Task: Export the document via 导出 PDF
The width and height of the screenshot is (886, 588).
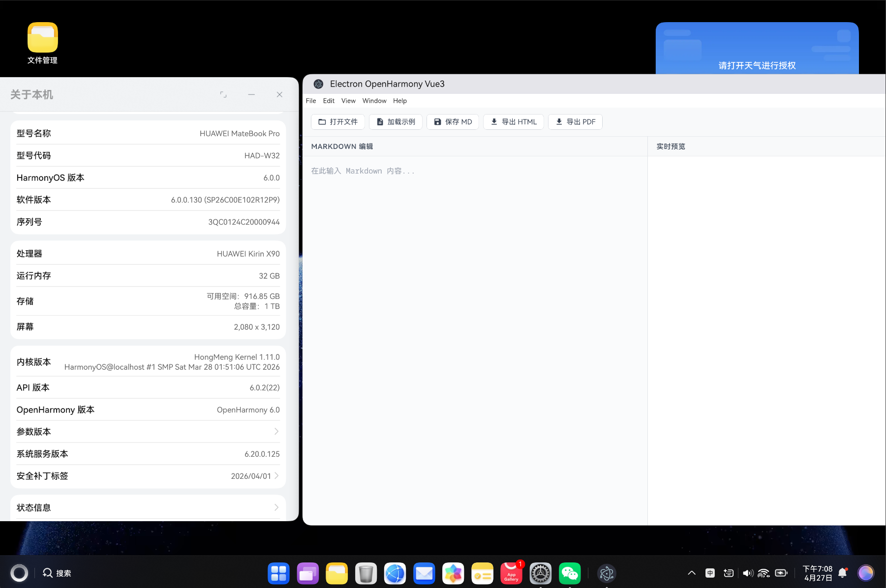Action: point(575,122)
